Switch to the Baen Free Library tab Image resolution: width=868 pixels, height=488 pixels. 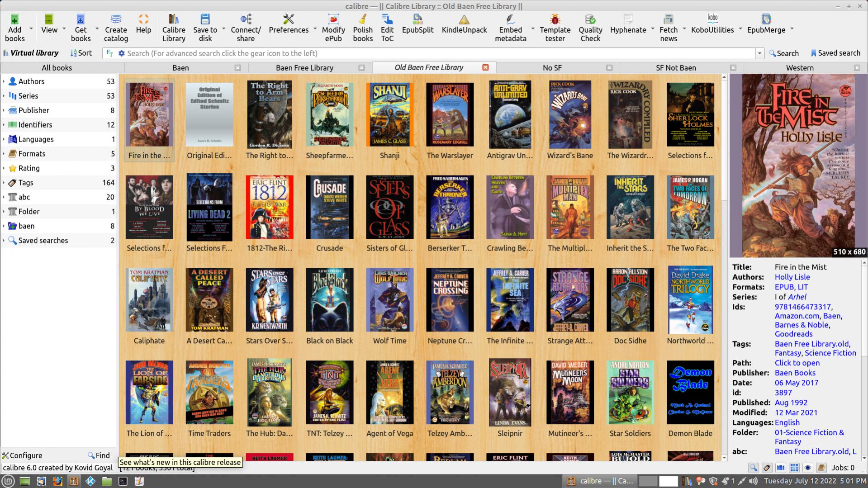point(304,68)
